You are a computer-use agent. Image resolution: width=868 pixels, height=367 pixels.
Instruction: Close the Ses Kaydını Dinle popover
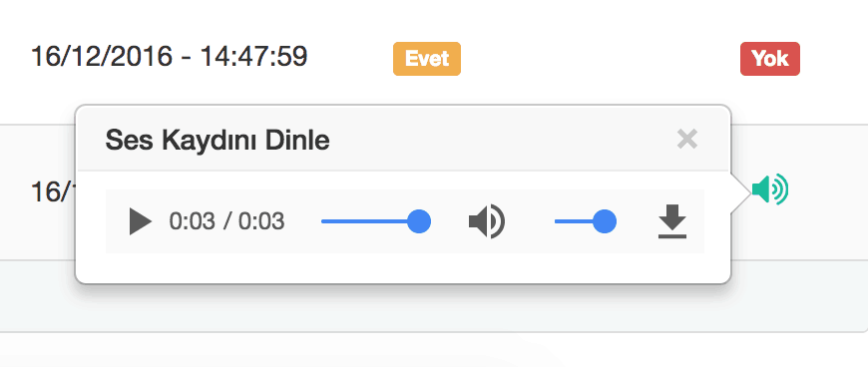pyautogui.click(x=687, y=140)
